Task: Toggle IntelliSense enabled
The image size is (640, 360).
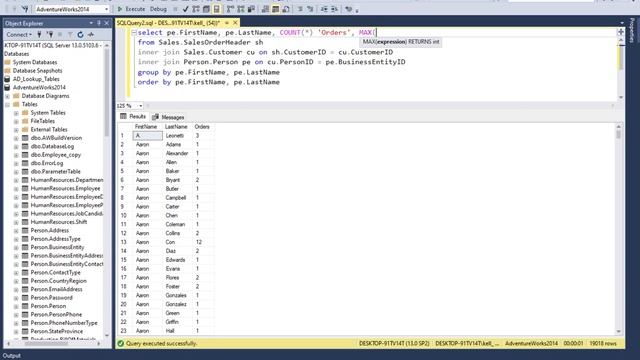Action: pos(217,9)
